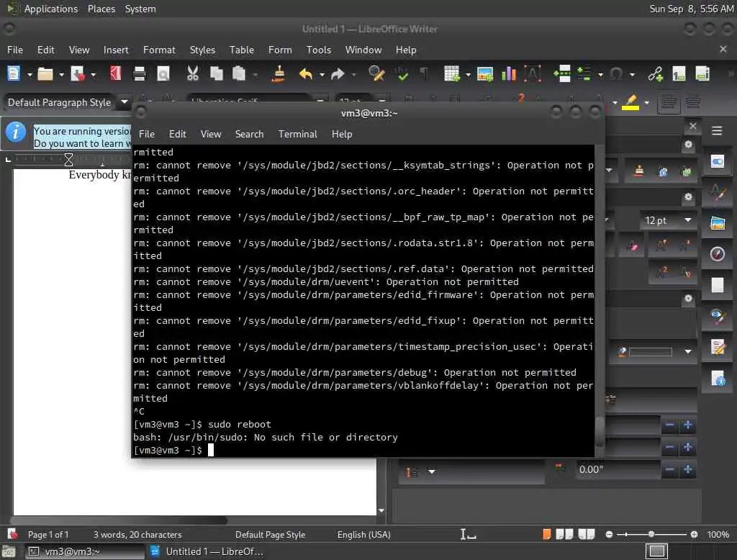
Task: Open the New document dropdown arrow
Action: (x=29, y=74)
